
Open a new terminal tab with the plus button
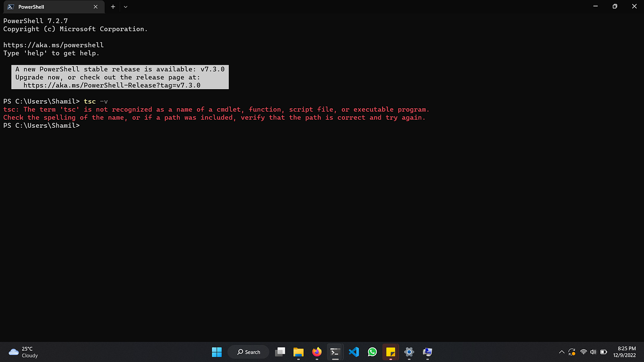[113, 7]
